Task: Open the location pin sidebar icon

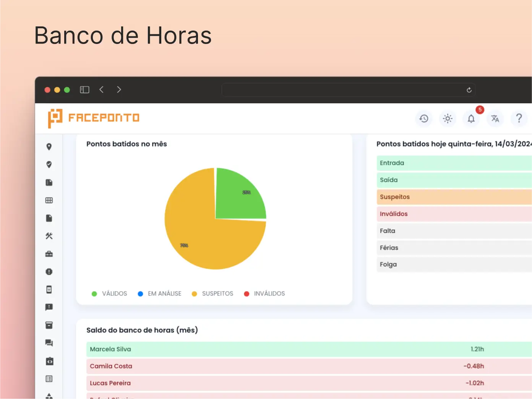Action: coord(49,147)
